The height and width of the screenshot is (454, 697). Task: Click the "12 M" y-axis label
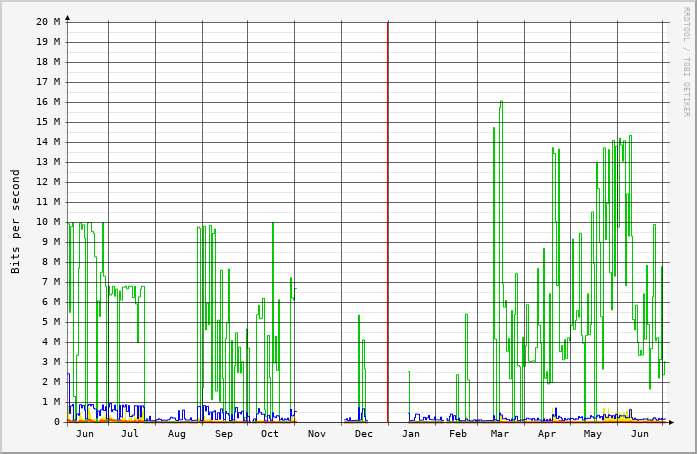(x=48, y=182)
